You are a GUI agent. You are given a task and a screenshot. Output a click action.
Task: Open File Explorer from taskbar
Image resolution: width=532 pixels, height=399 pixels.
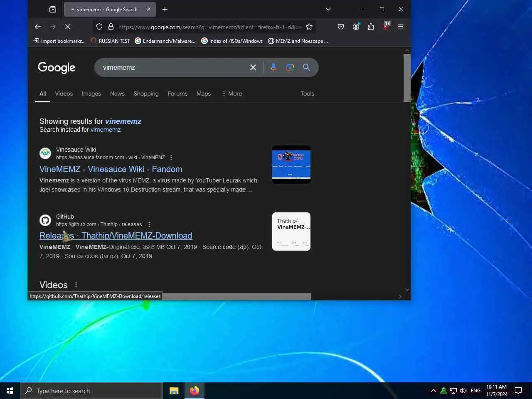174,391
